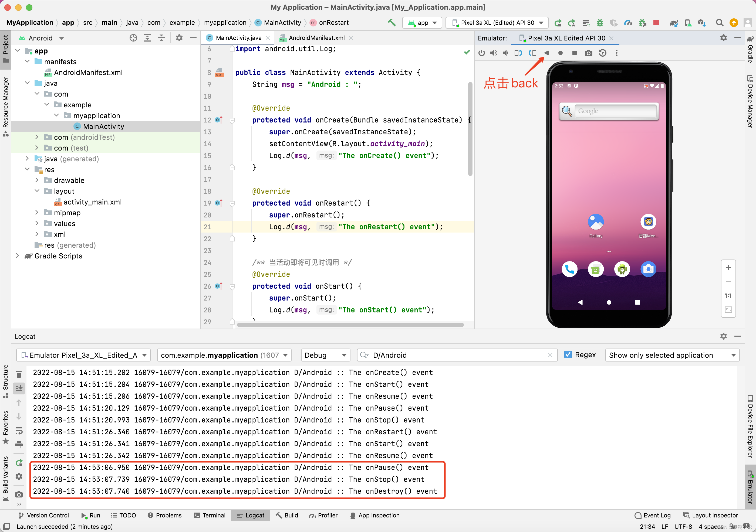Switch to the AndroidManifest.xml editor tab
The image size is (756, 532).
(316, 38)
